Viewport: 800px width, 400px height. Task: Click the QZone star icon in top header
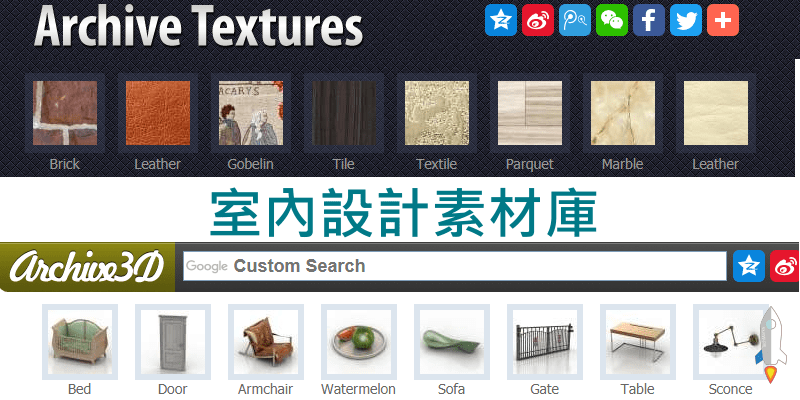(501, 20)
